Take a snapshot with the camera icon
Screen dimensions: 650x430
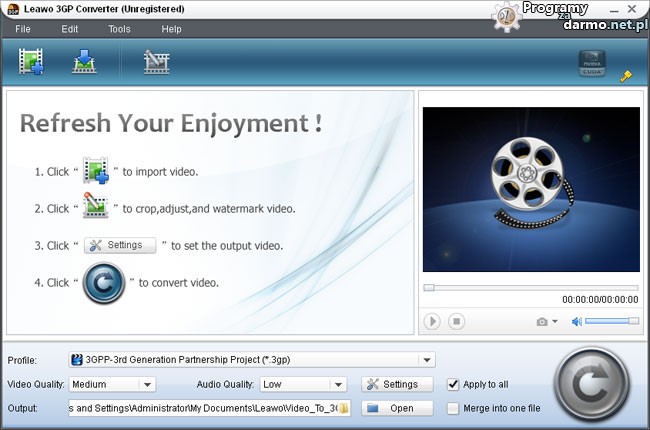point(542,321)
